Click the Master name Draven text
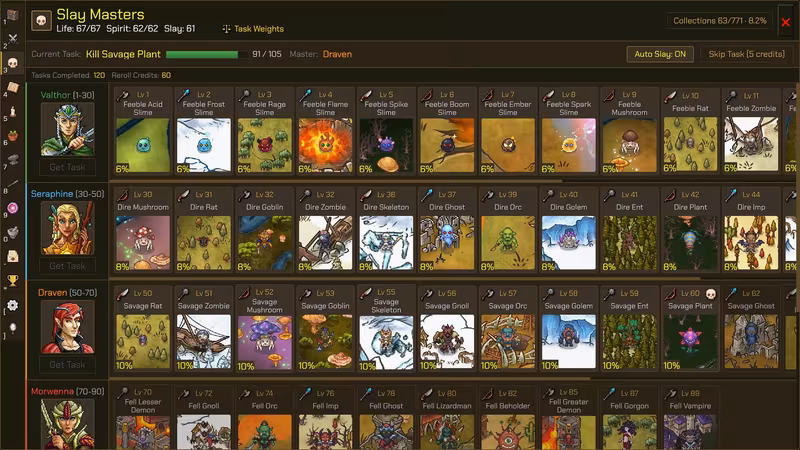The image size is (800, 450). tap(337, 54)
